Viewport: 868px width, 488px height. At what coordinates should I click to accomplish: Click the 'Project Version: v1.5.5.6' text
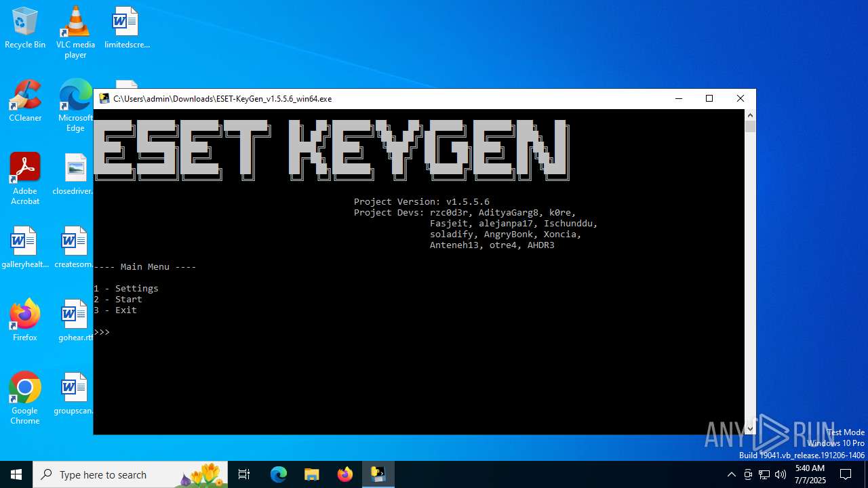click(422, 201)
